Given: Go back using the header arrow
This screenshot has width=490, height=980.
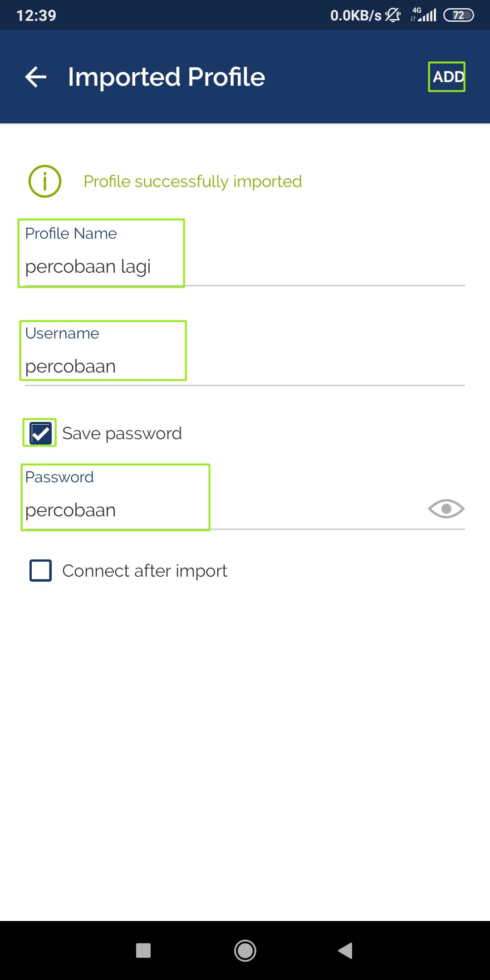Looking at the screenshot, I should (x=36, y=77).
